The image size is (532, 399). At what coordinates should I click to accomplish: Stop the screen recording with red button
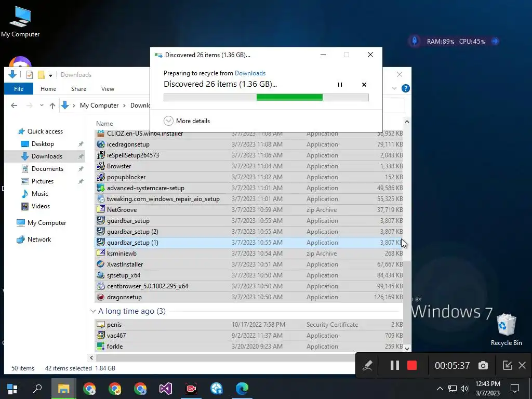pos(412,365)
